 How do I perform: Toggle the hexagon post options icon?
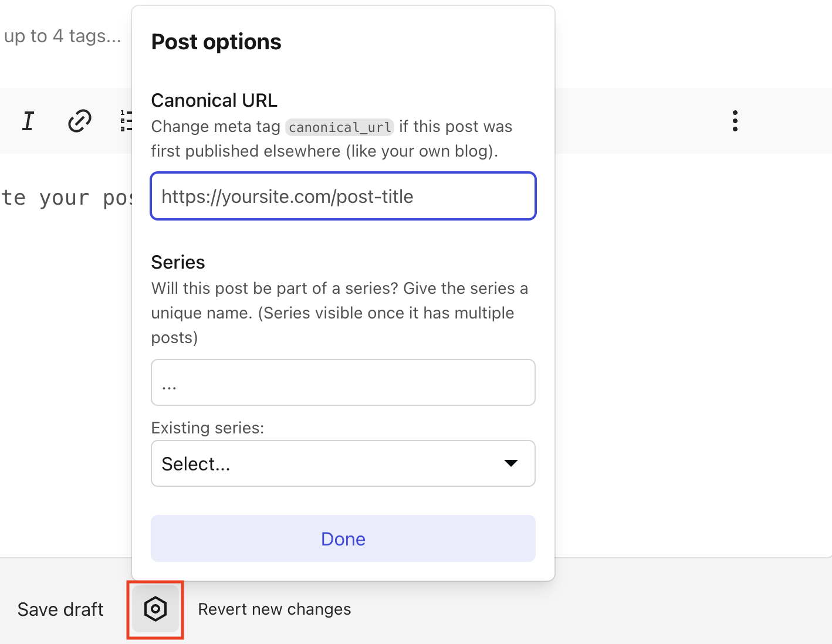155,609
